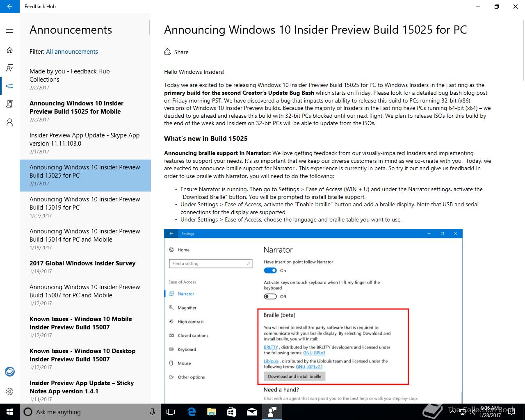
Task: Click the back arrow in Feedback Hub title bar
Action: 10,7
